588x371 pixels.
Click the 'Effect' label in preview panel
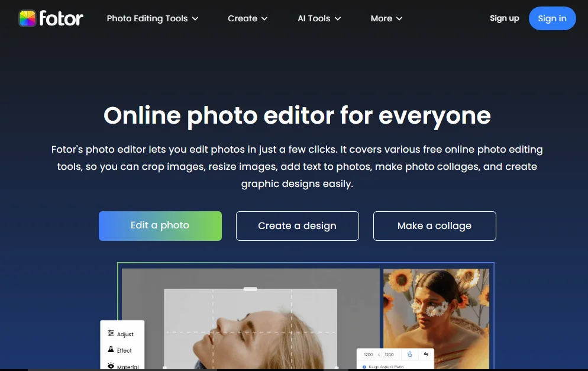tap(124, 350)
